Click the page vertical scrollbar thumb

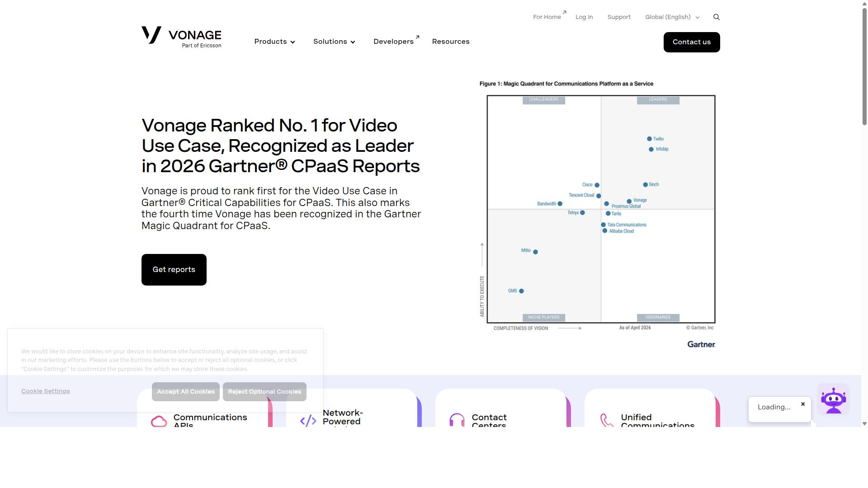tap(864, 66)
